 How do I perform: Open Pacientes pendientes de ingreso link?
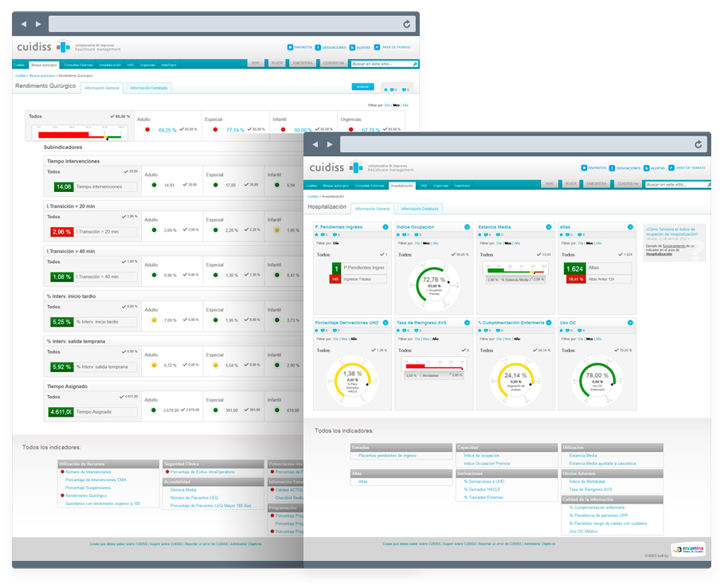click(x=387, y=456)
